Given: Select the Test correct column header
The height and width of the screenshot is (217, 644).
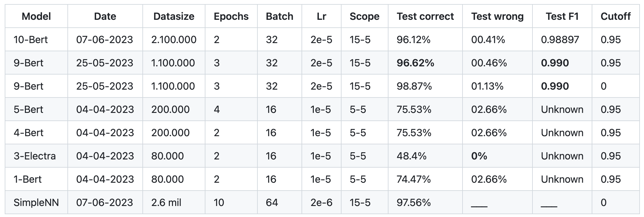Looking at the screenshot, I should coord(425,16).
